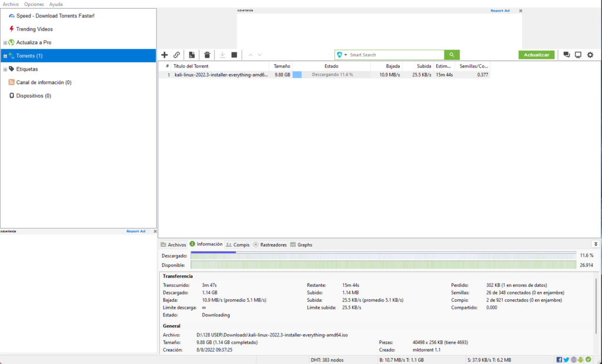
Task: Move torrent down the queue with down arrow
Action: coord(260,55)
